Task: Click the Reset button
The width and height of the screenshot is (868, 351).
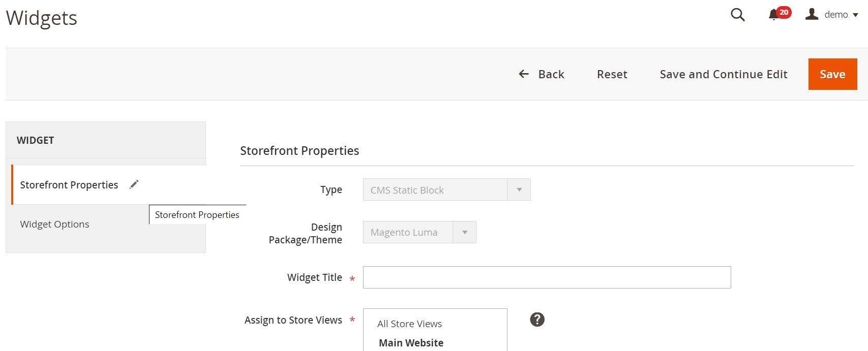Action: point(612,74)
